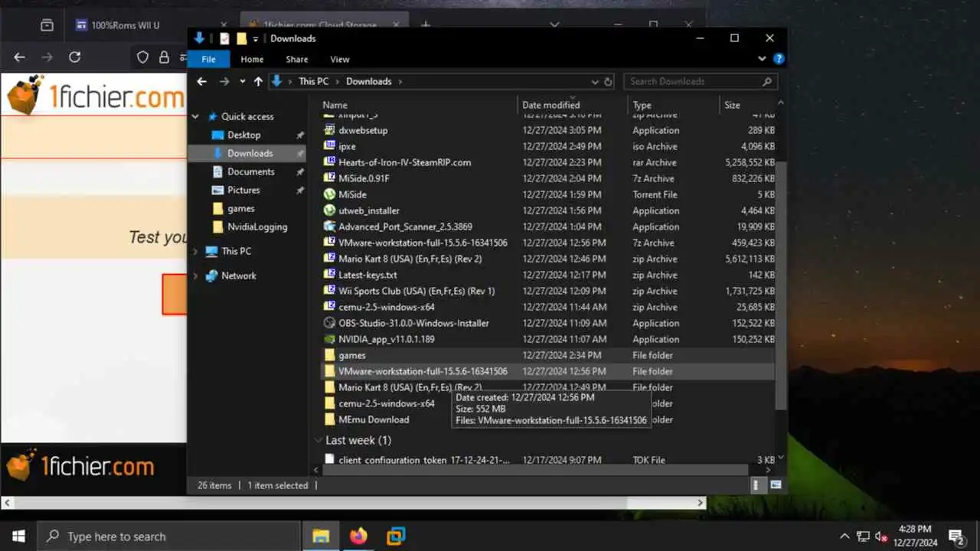This screenshot has width=980, height=551.
Task: Select MEmu Download folder icon
Action: click(x=330, y=419)
